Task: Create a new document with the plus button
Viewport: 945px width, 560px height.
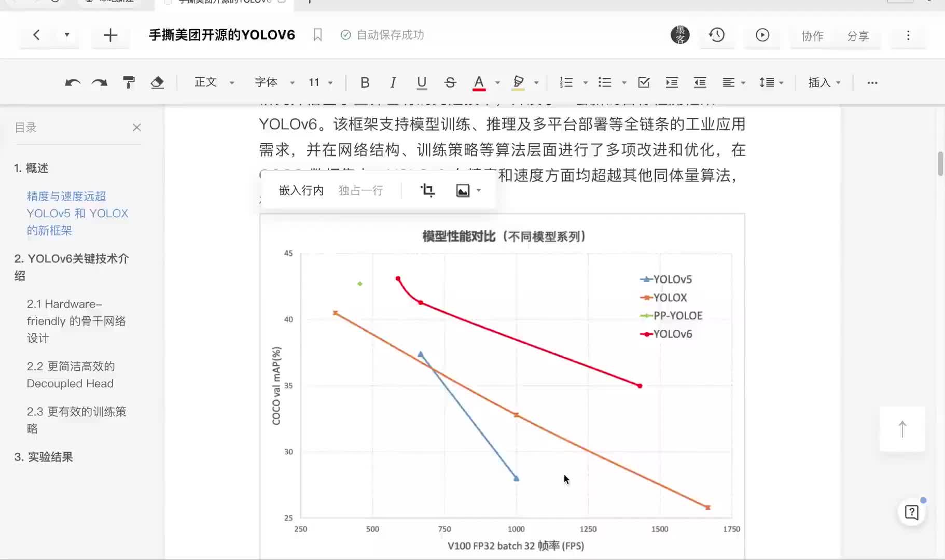Action: (x=110, y=35)
